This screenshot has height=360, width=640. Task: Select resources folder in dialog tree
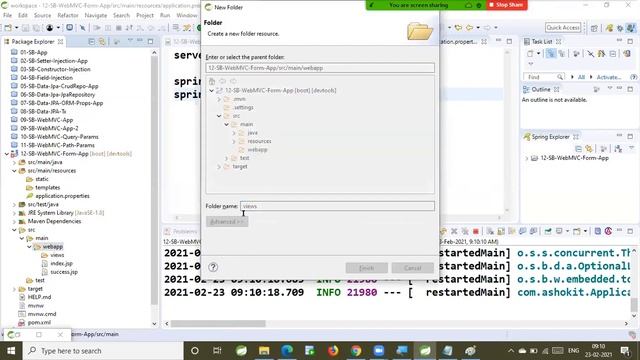click(x=259, y=141)
